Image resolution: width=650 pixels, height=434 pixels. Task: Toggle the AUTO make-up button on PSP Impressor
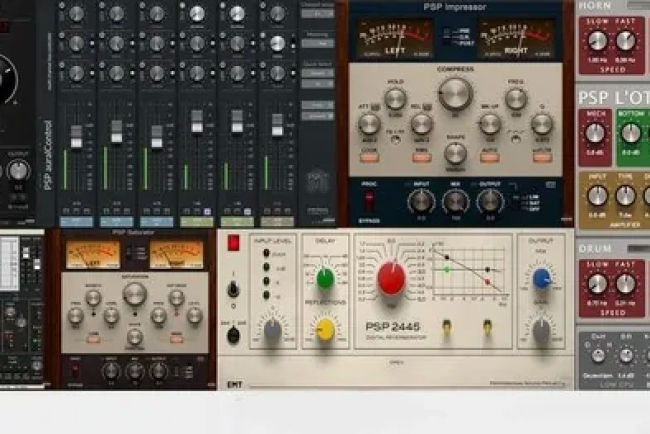click(490, 158)
